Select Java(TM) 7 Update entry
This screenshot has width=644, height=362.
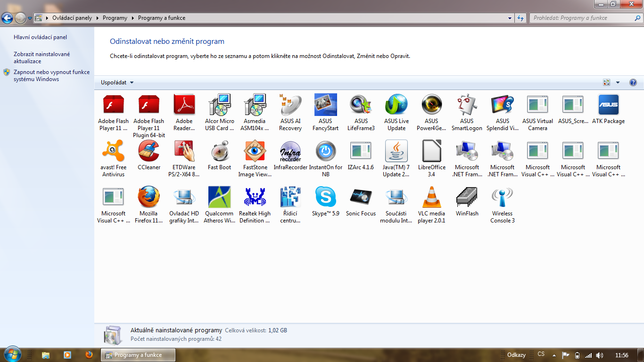click(x=396, y=159)
